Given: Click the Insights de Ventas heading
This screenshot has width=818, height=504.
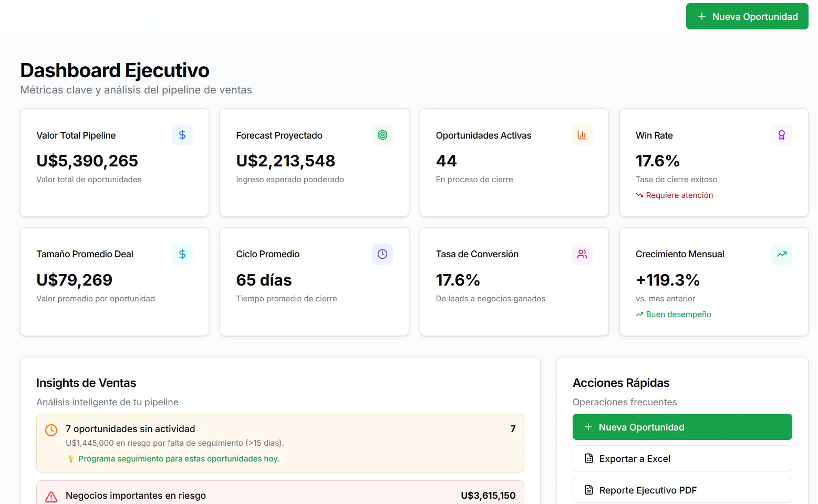Looking at the screenshot, I should pos(86,383).
